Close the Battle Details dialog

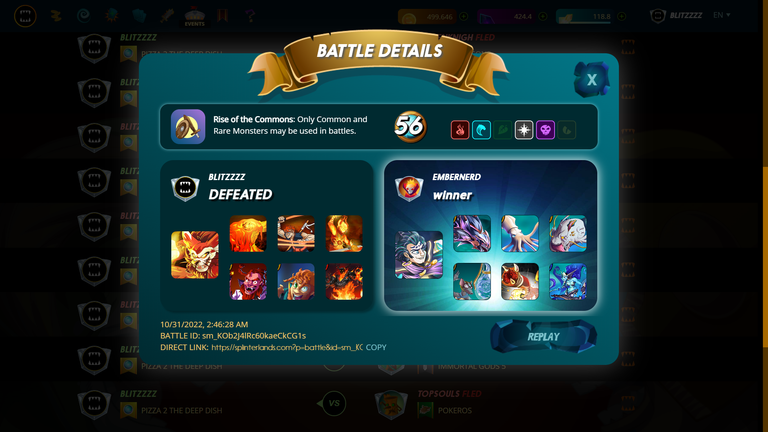tap(592, 79)
